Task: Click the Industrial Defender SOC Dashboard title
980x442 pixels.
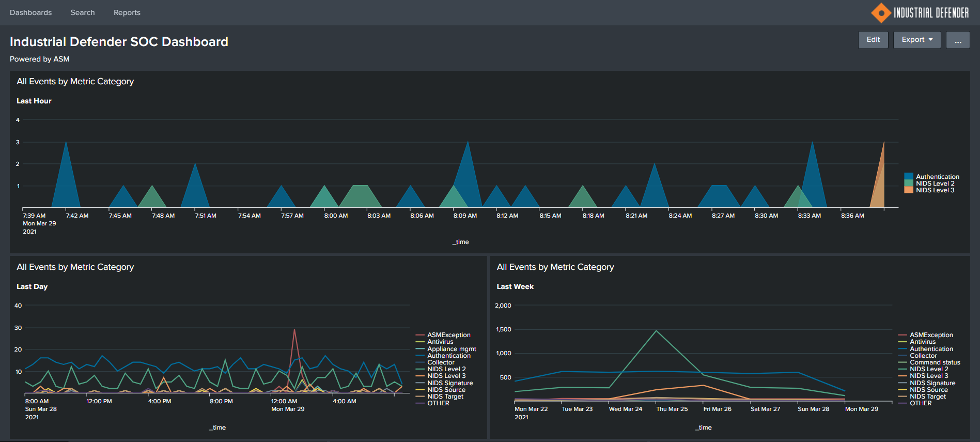Action: point(119,42)
